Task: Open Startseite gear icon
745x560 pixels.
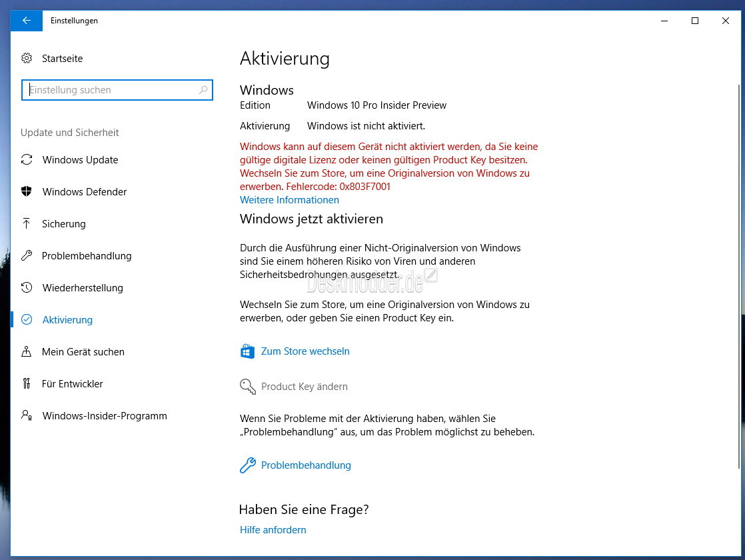Action: [x=27, y=58]
